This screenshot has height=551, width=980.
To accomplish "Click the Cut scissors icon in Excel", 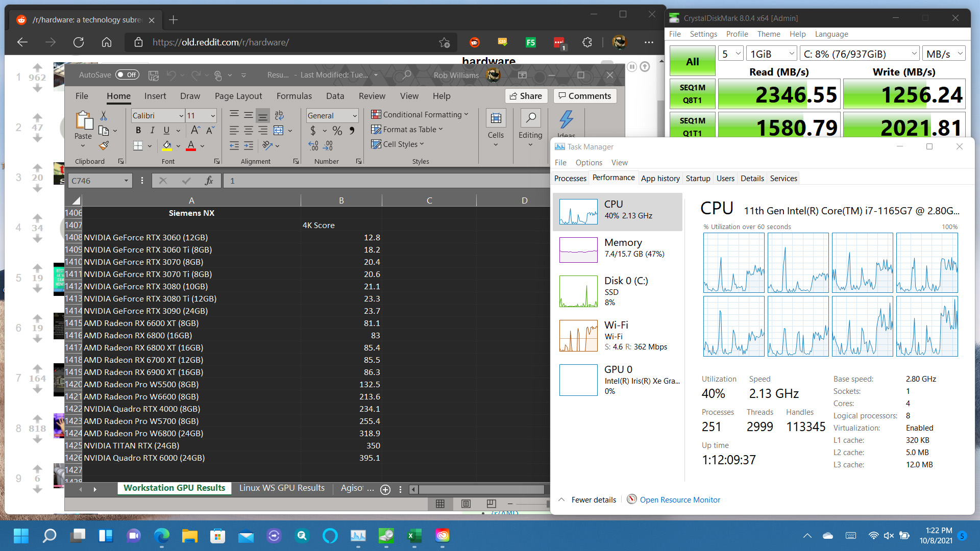I will pyautogui.click(x=104, y=116).
